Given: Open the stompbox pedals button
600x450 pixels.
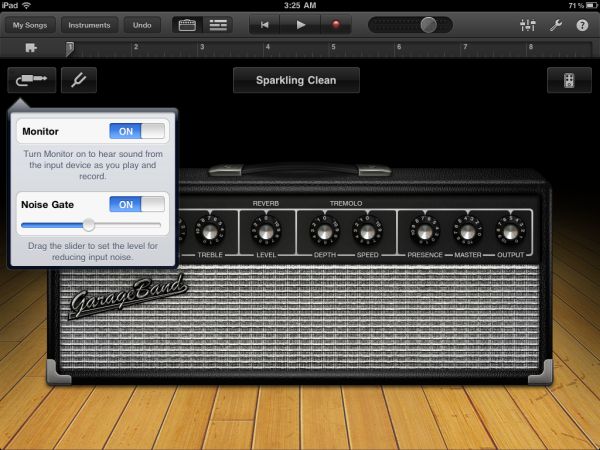Looking at the screenshot, I should 569,80.
